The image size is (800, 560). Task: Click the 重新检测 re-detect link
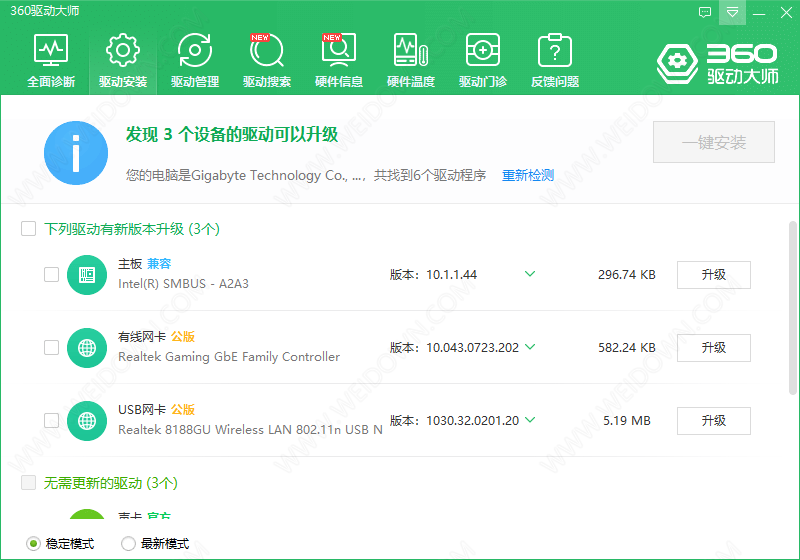[528, 175]
